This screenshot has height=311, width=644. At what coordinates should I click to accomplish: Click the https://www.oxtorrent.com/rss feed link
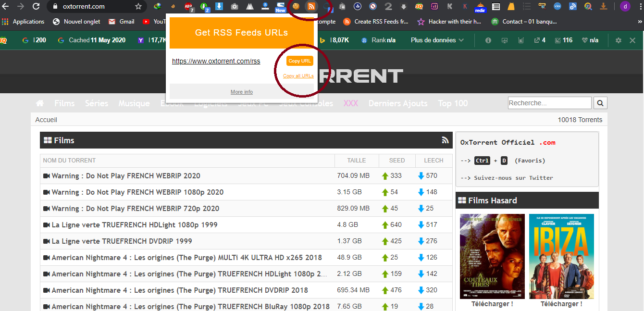click(216, 61)
